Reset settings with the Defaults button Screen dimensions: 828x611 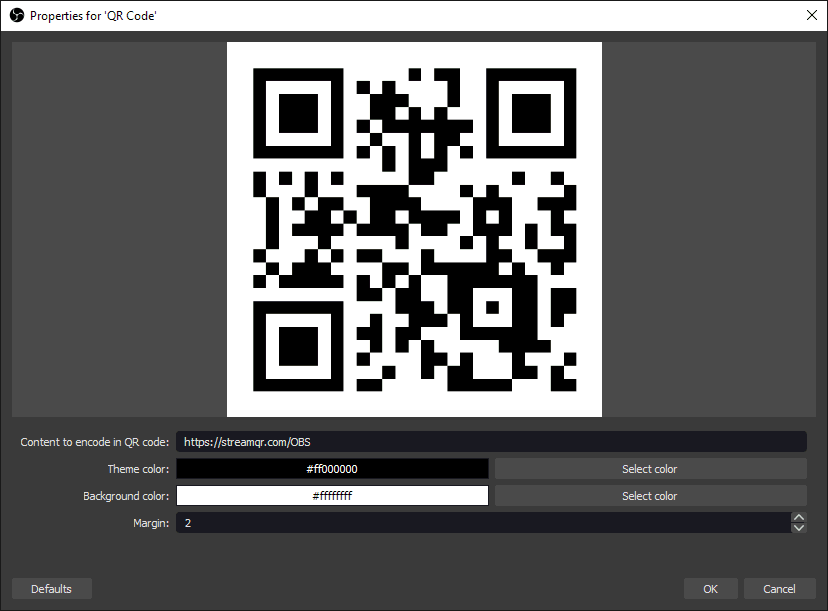52,588
